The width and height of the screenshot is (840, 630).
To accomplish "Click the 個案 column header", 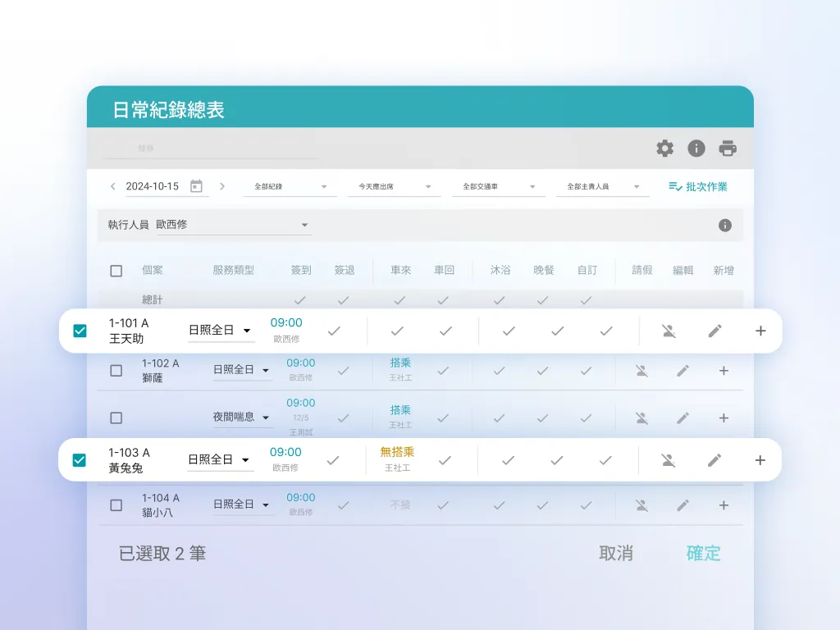I will point(152,271).
